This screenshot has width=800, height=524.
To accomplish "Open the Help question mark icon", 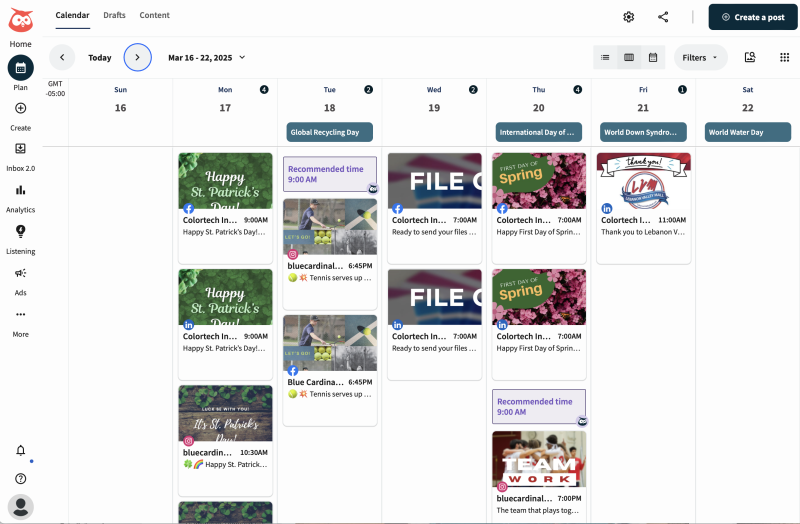I will (20, 479).
